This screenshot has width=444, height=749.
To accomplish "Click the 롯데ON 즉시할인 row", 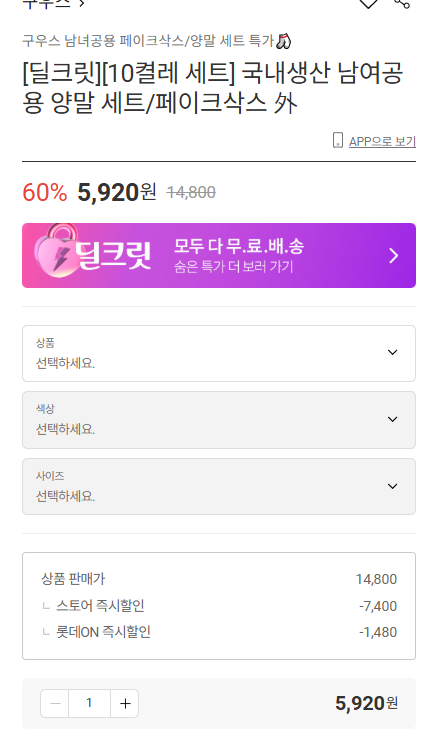I will coord(219,632).
